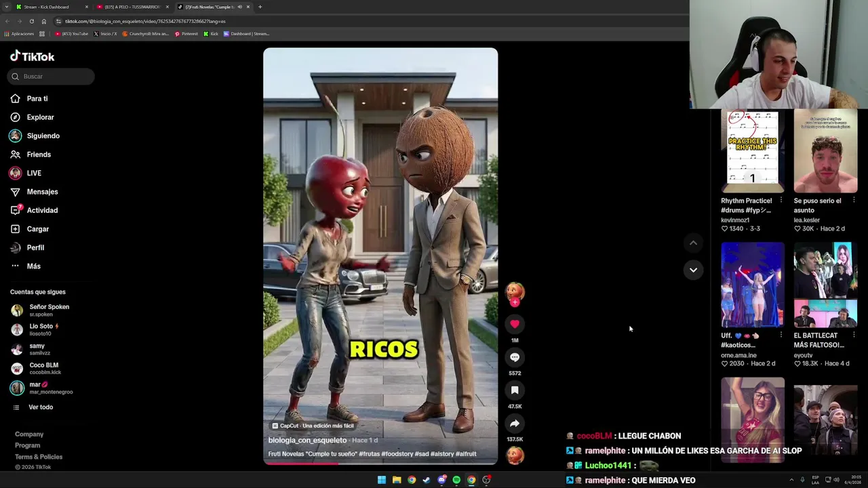Screen dimensions: 868x488
Task: Click kevinmoz1 author name
Action: click(x=735, y=220)
